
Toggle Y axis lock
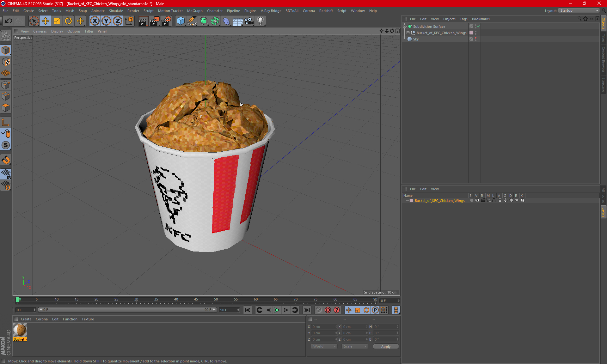click(106, 21)
